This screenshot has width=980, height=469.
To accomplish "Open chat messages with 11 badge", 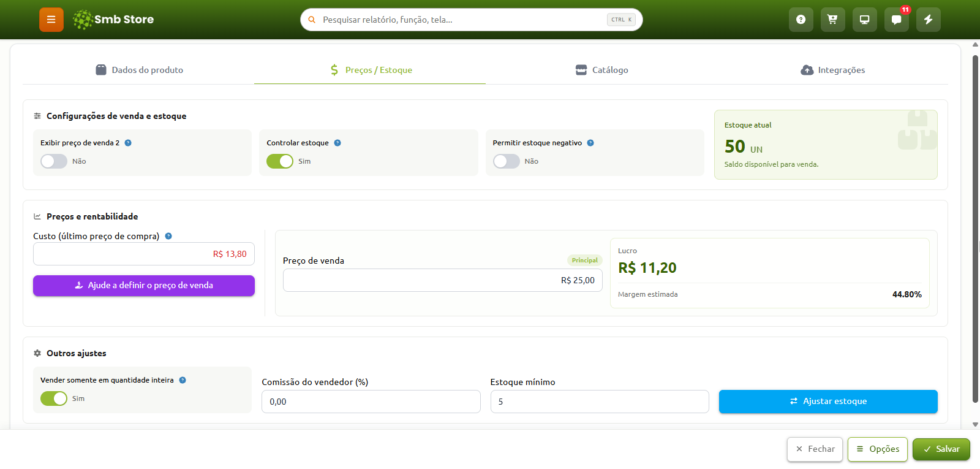I will (897, 20).
